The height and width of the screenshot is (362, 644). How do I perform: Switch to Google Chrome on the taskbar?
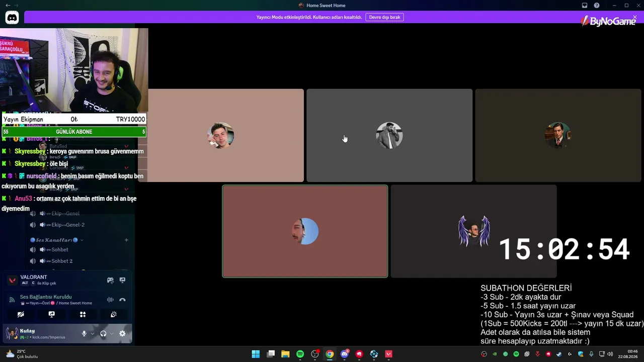(330, 354)
